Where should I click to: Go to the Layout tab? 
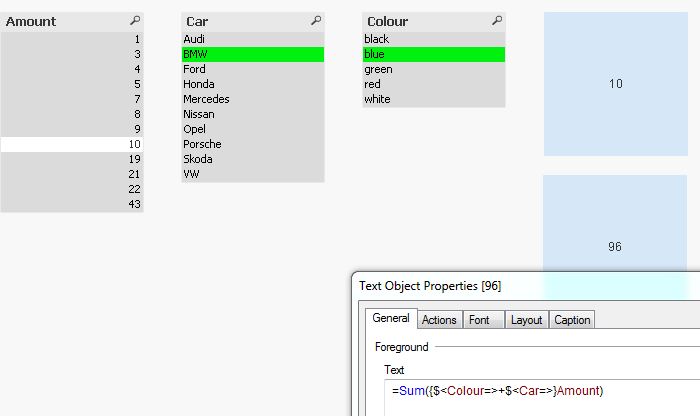point(526,320)
